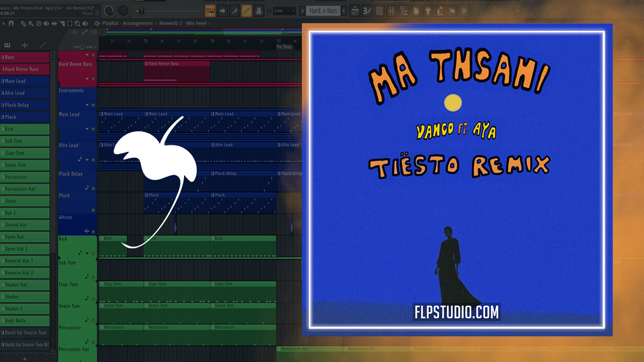Select the playlist mute tool
Viewport: 644px width, 362px height.
pos(46,24)
